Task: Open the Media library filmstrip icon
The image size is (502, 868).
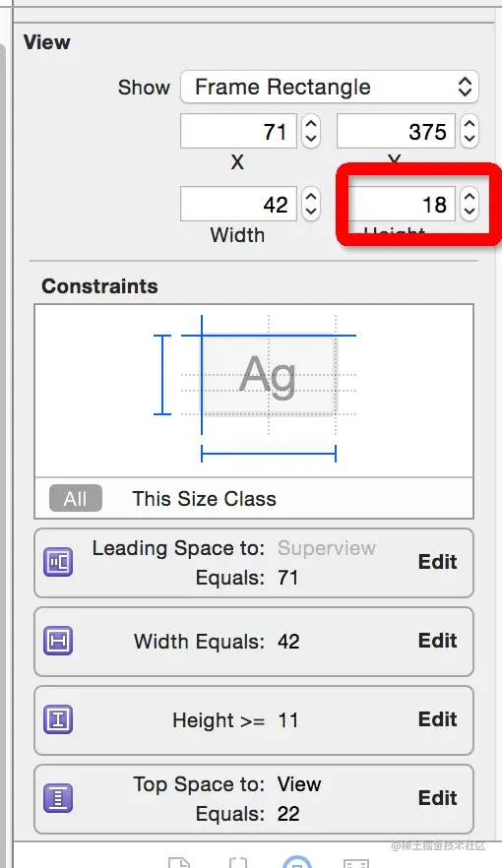Action: (356, 862)
